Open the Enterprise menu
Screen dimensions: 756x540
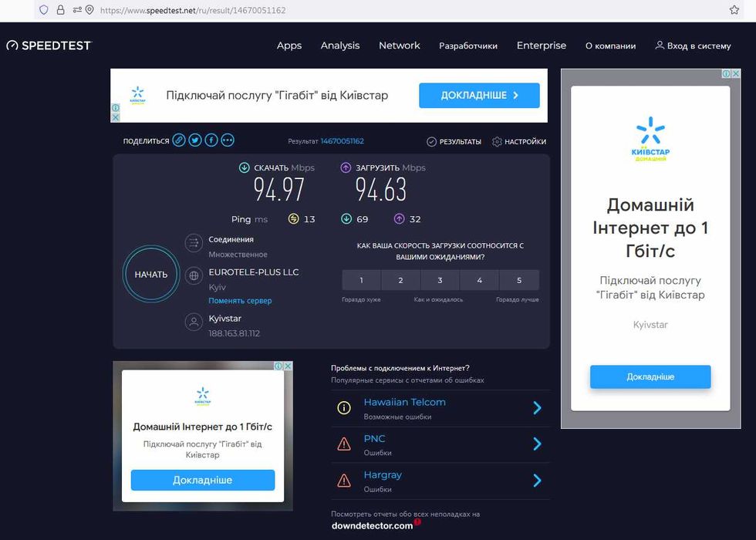[542, 46]
